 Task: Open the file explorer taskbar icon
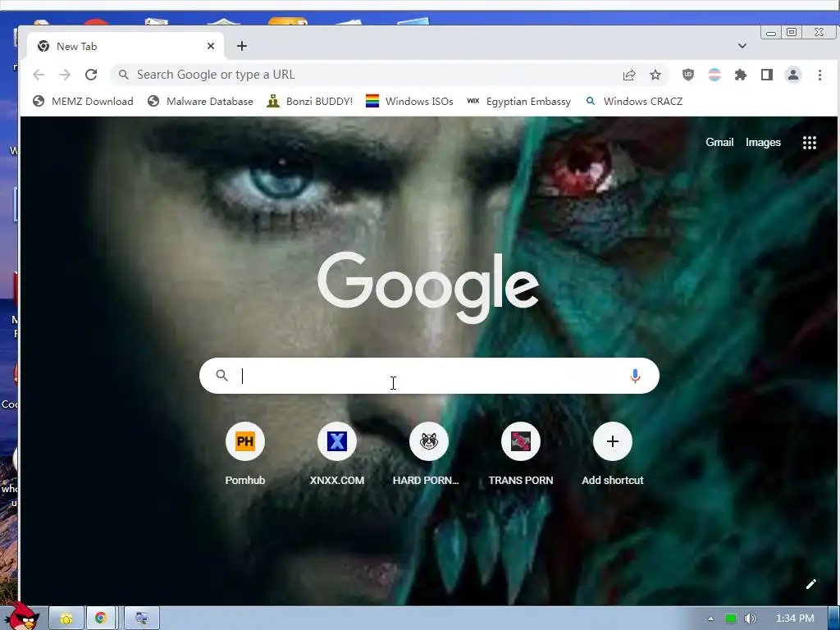point(66,619)
